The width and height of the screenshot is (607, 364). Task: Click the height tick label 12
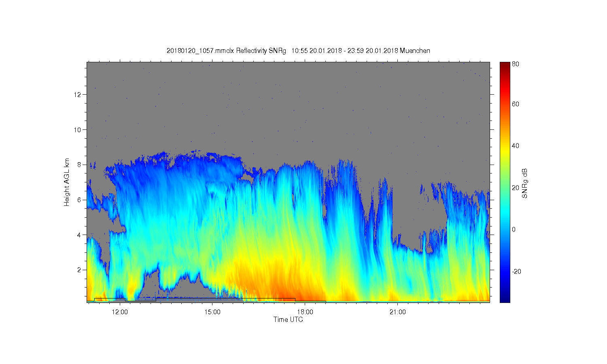[78, 95]
